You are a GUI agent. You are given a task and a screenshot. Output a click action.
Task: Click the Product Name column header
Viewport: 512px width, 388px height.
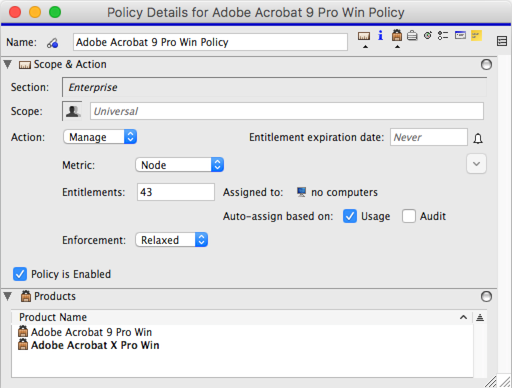[242, 317]
